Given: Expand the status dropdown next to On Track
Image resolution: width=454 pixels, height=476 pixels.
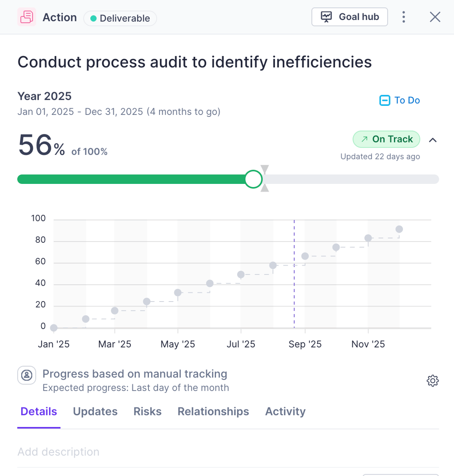Looking at the screenshot, I should [x=433, y=140].
